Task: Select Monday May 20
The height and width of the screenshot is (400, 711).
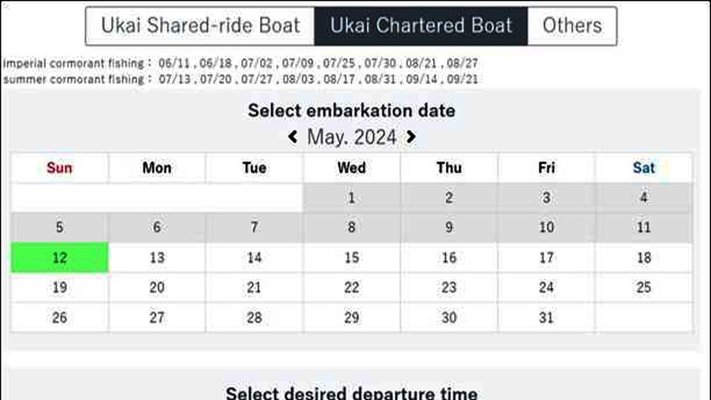Action: pos(157,288)
